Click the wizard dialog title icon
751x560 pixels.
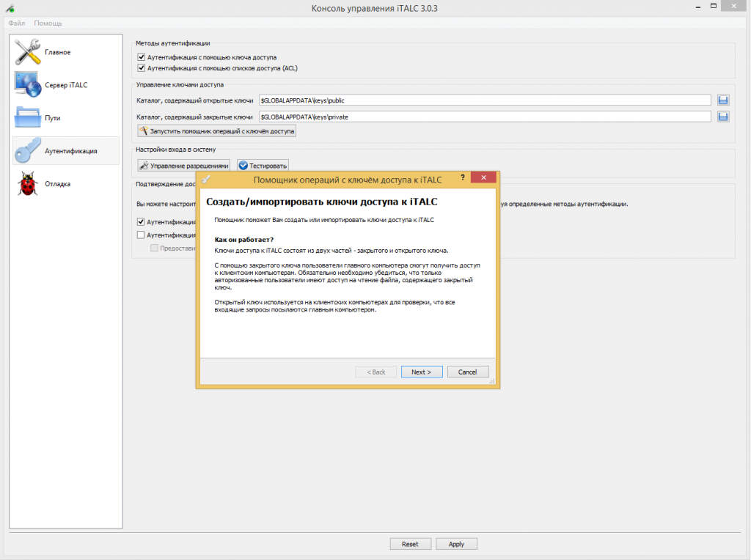coord(206,179)
